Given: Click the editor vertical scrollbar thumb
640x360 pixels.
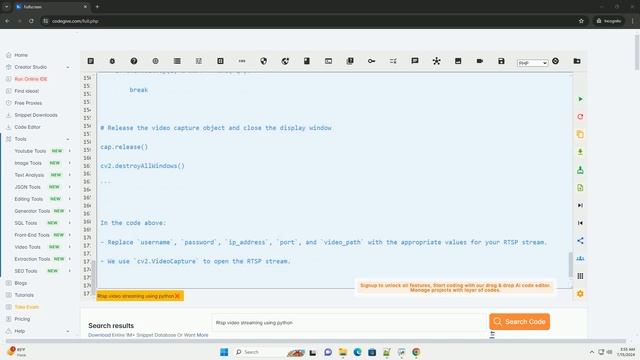Looking at the screenshot, I should [x=571, y=264].
